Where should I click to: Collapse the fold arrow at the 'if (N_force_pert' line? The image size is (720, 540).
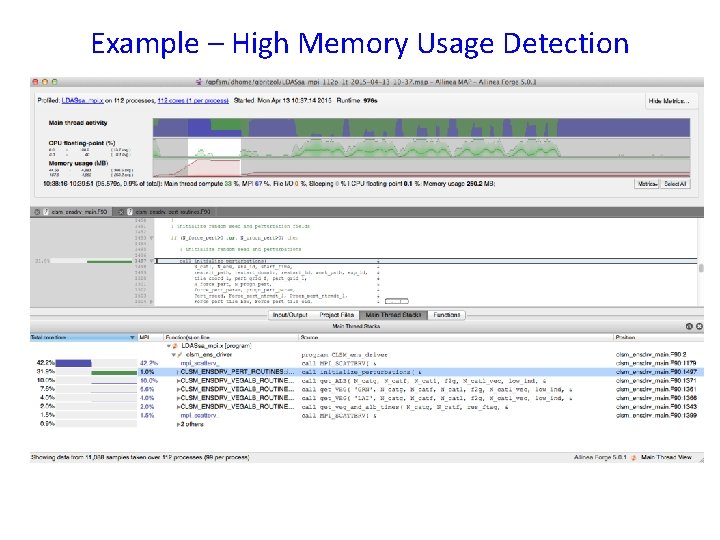point(152,238)
